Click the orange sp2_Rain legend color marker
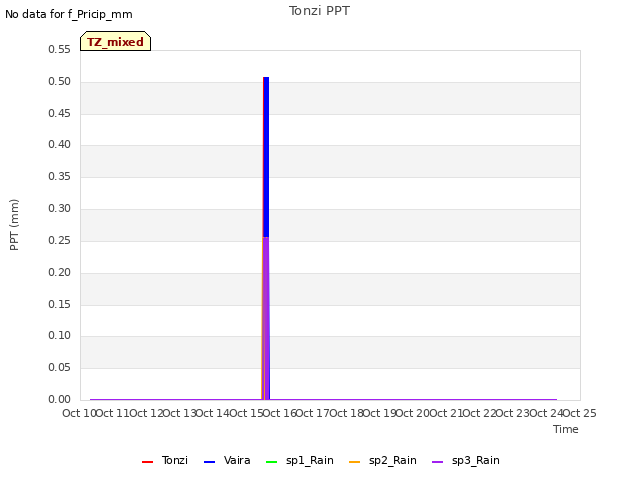 click(x=355, y=462)
